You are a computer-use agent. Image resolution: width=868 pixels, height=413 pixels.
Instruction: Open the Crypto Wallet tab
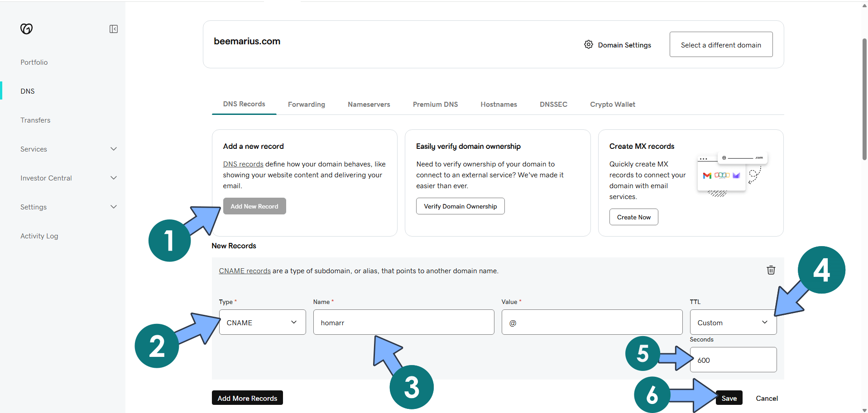(x=612, y=104)
